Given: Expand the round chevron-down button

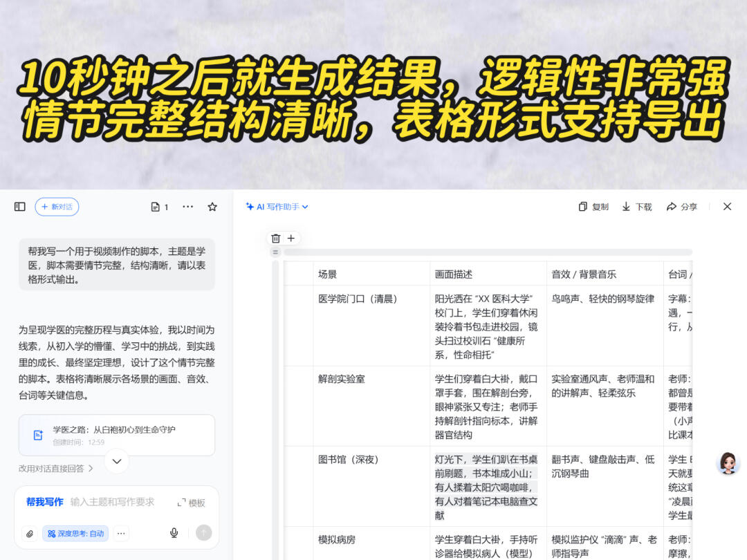Looking at the screenshot, I should pyautogui.click(x=117, y=461).
